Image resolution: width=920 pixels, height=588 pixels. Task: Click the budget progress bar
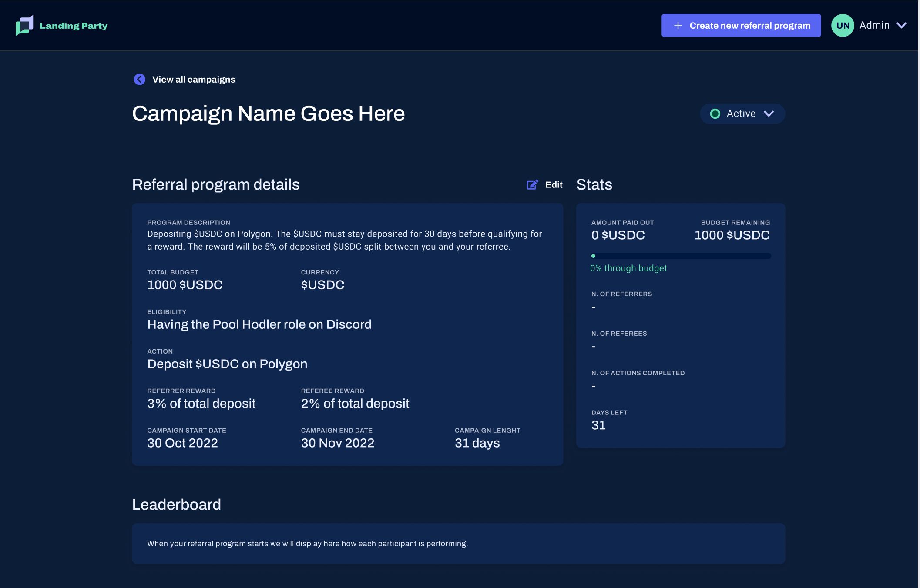point(681,256)
